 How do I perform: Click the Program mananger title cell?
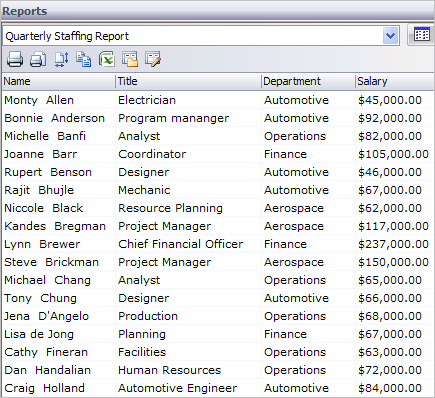188,118
